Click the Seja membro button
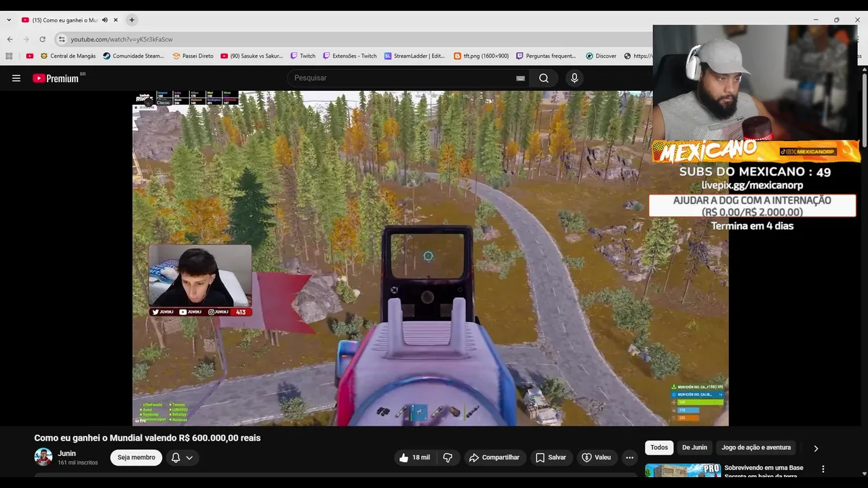 (x=136, y=457)
